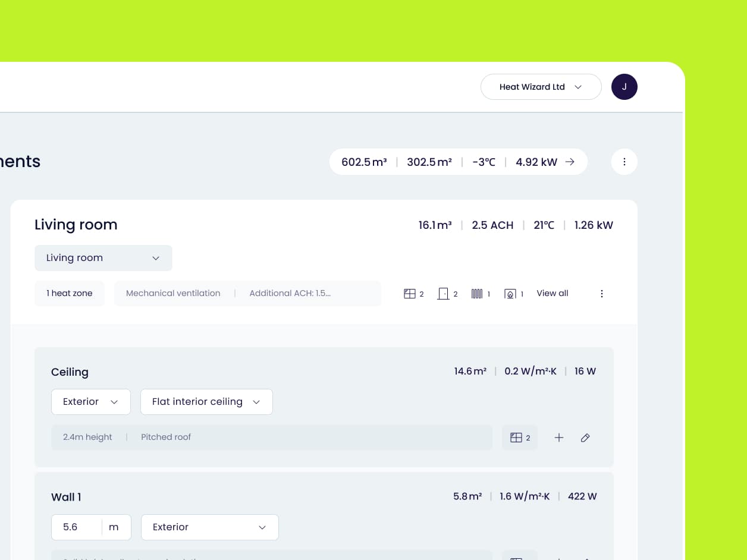Open the Flat interior ceiling dropdown
The width and height of the screenshot is (747, 560).
[x=206, y=402]
